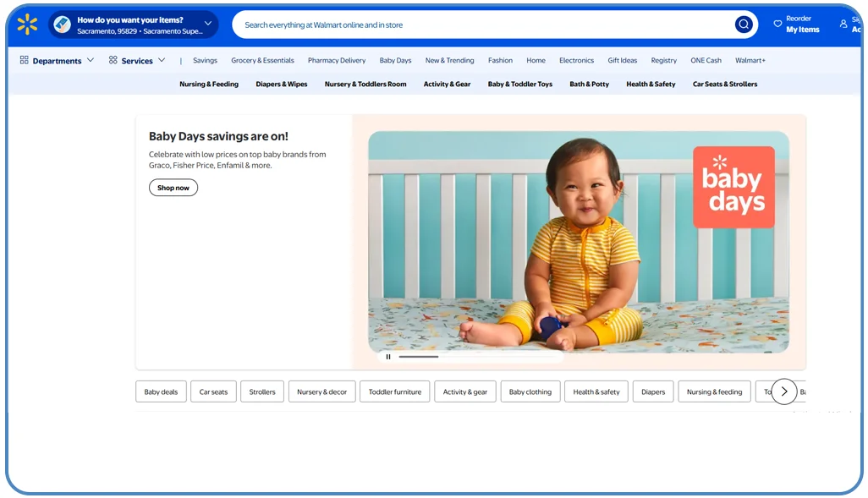Click the Walmart spark logo

27,25
